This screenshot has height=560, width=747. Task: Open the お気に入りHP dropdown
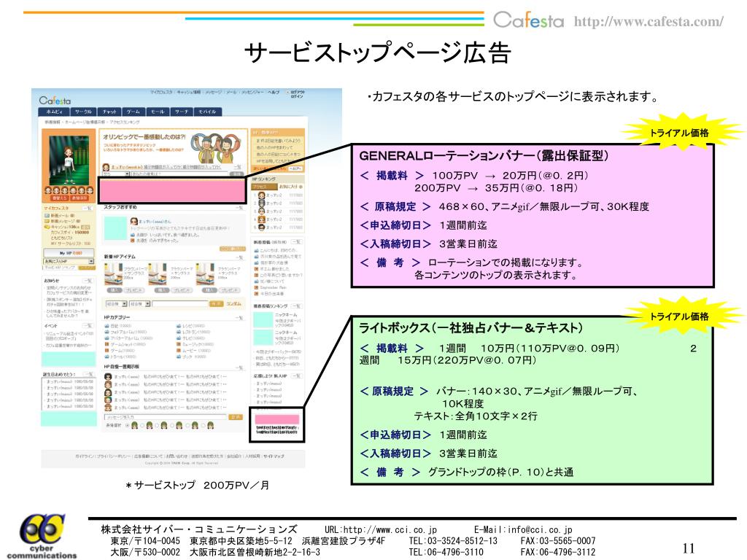(x=69, y=262)
